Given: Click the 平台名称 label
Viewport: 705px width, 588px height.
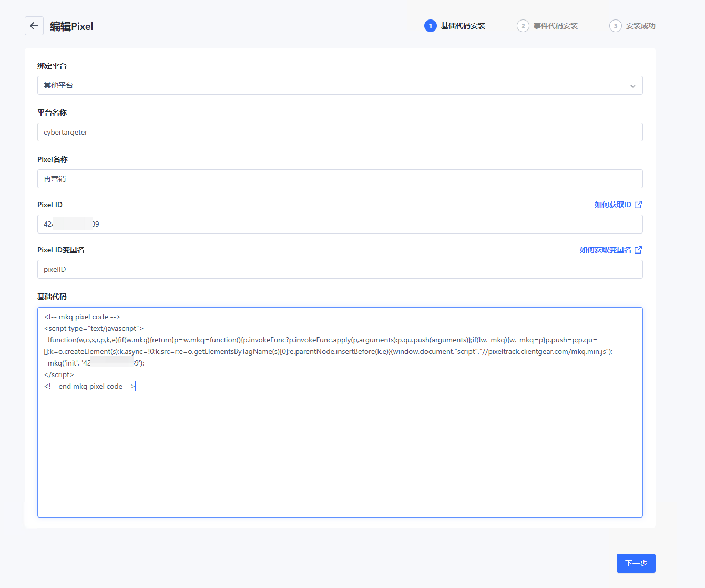Looking at the screenshot, I should click(52, 113).
